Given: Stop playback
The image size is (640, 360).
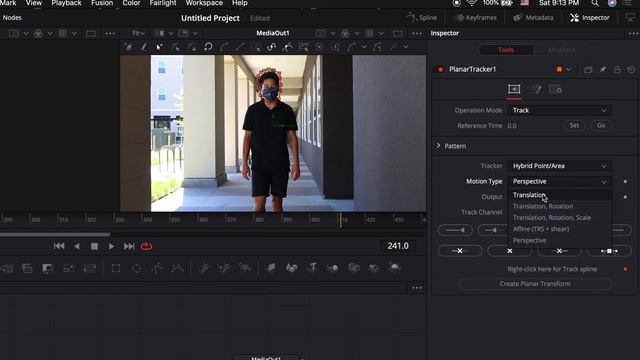Looking at the screenshot, I should coord(94,246).
